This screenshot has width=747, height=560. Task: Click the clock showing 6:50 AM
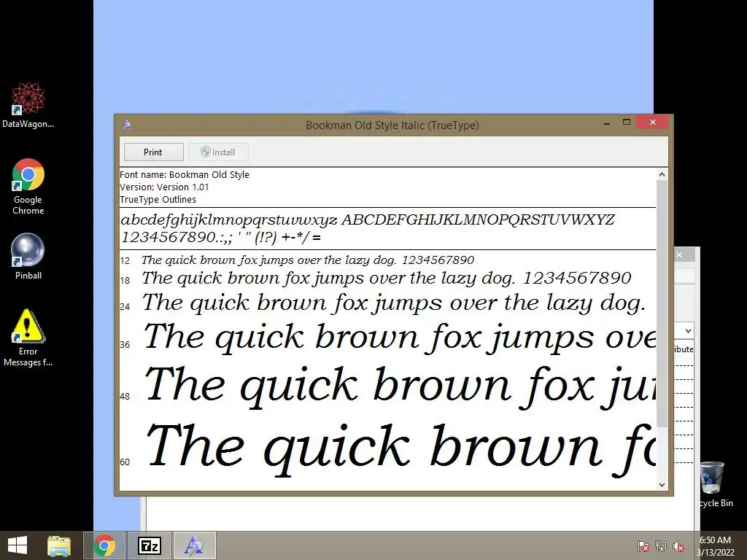point(715,546)
